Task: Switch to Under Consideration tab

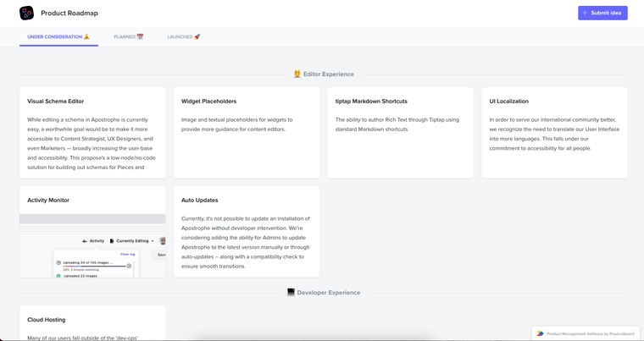Action: [58, 36]
